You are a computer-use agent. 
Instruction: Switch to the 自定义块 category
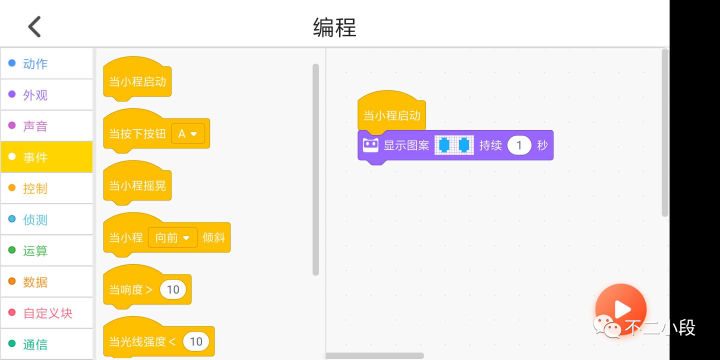click(46, 313)
